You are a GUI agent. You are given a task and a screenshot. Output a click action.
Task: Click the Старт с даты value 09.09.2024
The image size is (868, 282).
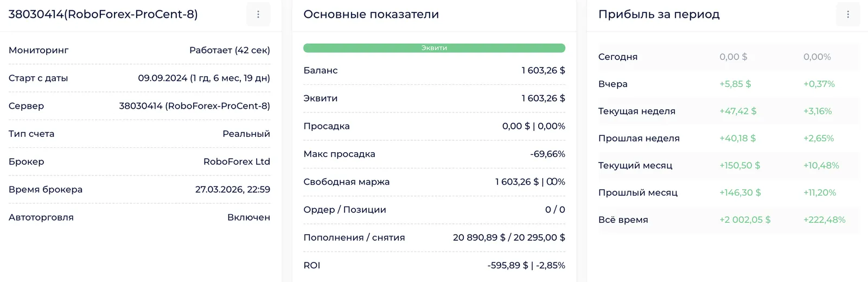click(x=162, y=78)
